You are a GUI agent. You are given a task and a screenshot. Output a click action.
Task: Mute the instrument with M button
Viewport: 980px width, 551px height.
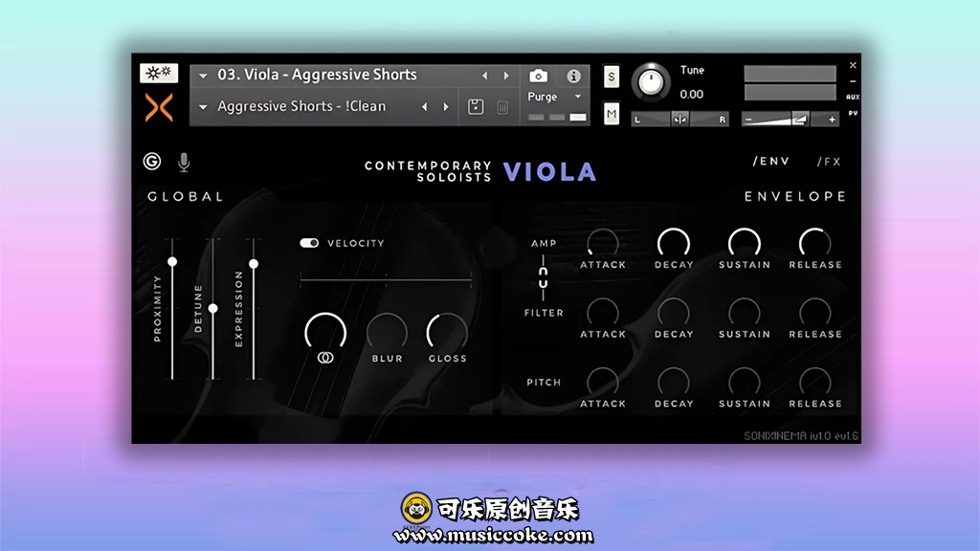[x=612, y=114]
